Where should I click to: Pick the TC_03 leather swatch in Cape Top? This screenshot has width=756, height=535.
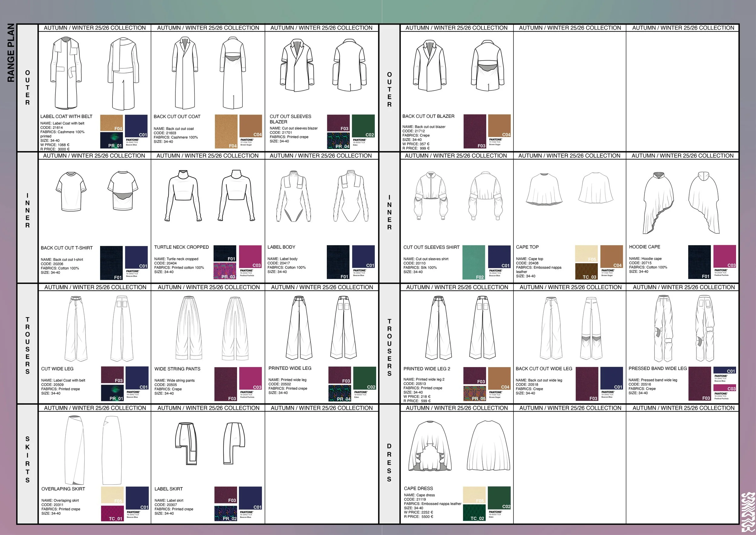click(586, 271)
